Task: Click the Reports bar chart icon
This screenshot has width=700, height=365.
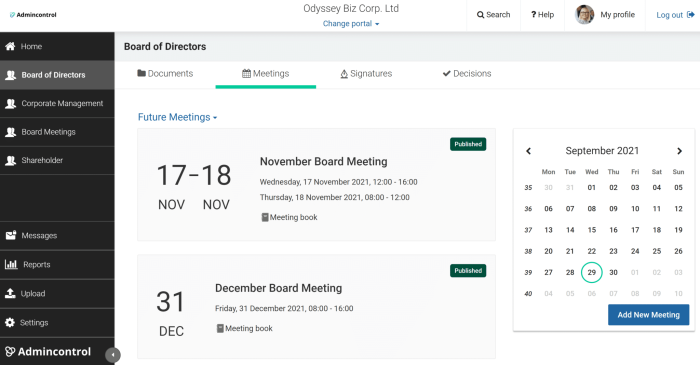Action: coord(11,264)
